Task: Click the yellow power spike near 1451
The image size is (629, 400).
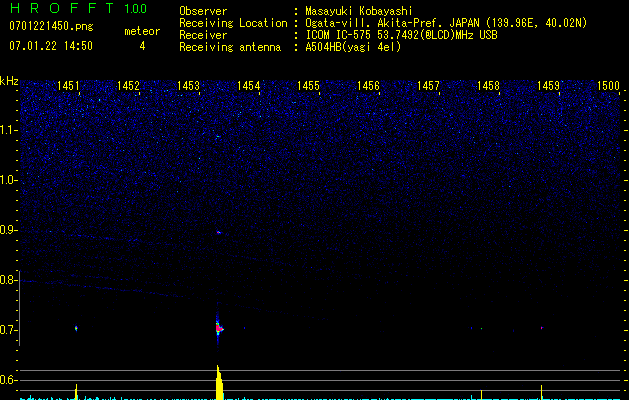Action: click(76, 392)
